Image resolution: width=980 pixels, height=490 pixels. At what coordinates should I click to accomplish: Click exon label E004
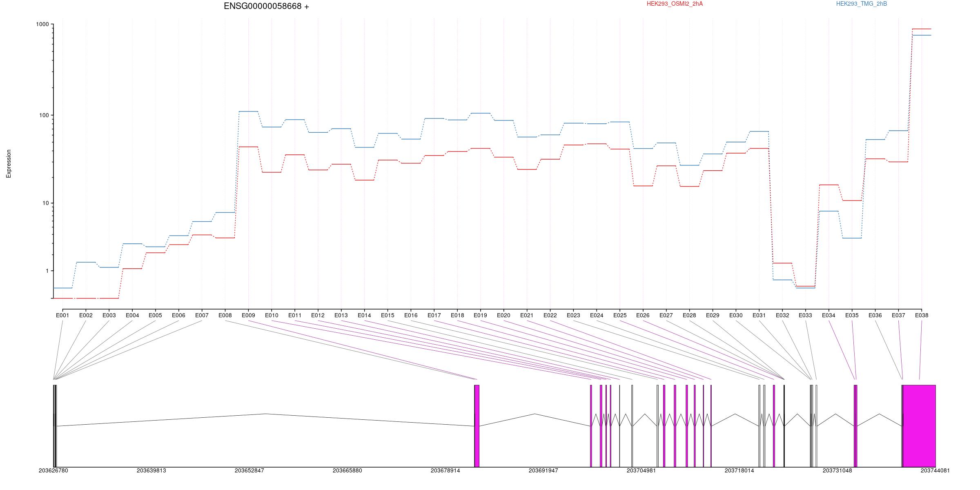coord(132,315)
